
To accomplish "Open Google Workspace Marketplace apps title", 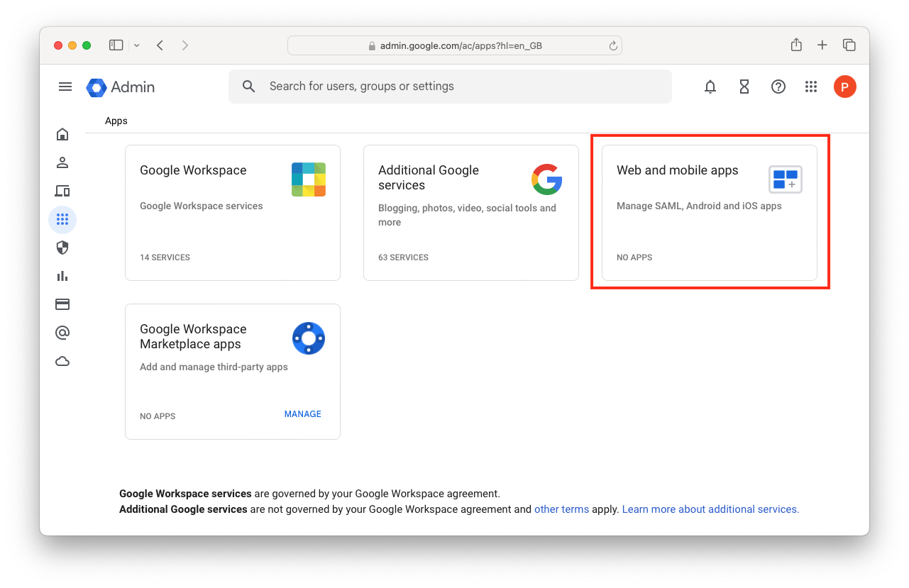I will pyautogui.click(x=193, y=337).
